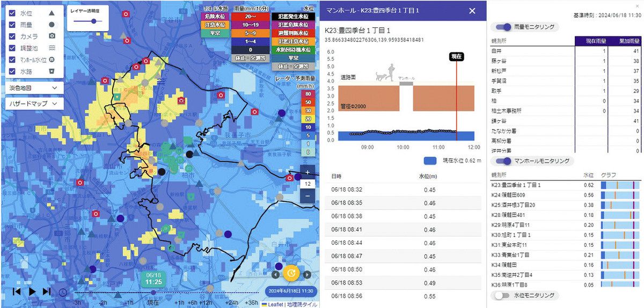
Task: Open the 淡色地図 basemap dropdown
Action: point(33,87)
